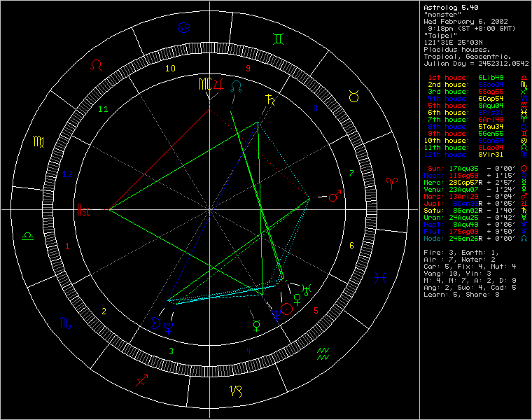Click the 'Learn: 5, Share: 8' summary line

[x=461, y=295]
